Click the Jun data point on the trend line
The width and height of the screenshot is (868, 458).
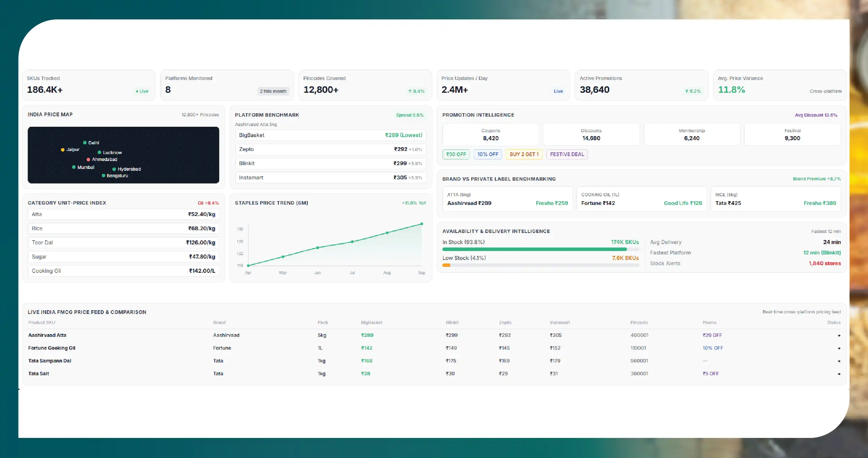318,248
